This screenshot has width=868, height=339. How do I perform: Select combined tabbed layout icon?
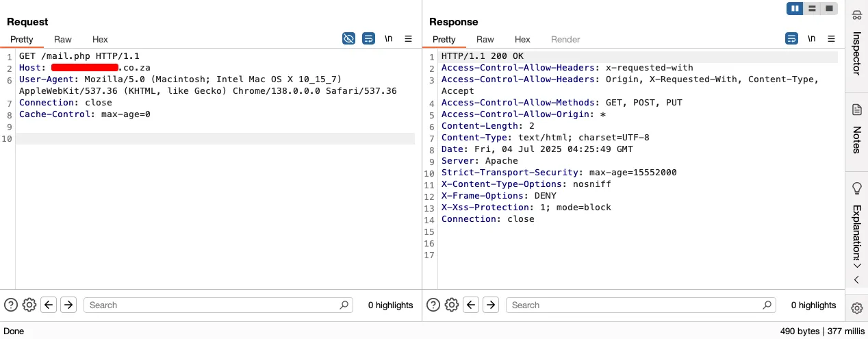829,9
